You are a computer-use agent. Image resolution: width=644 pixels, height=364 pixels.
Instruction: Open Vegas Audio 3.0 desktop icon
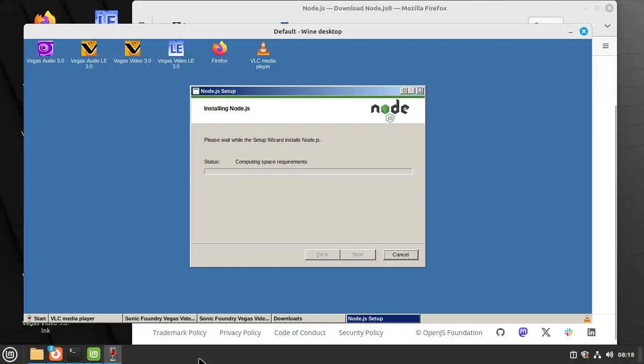tap(45, 52)
